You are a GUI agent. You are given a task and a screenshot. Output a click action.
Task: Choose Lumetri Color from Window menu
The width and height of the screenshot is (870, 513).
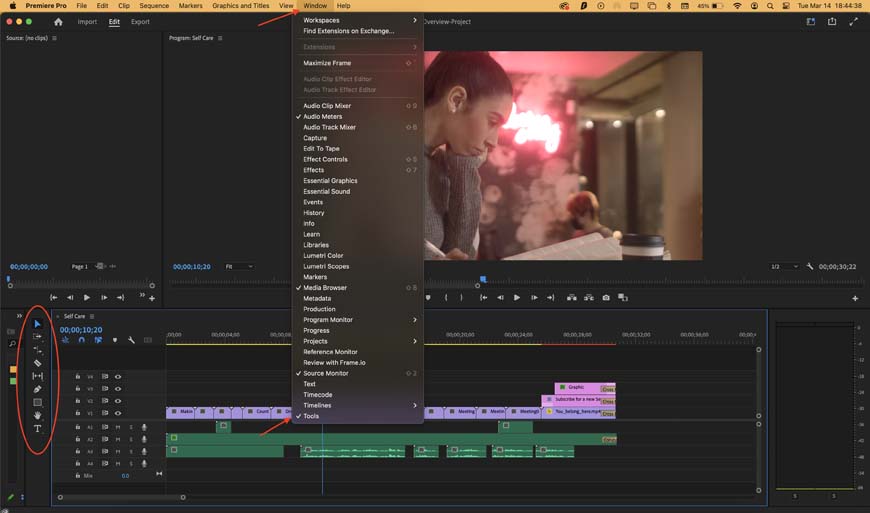coord(323,256)
